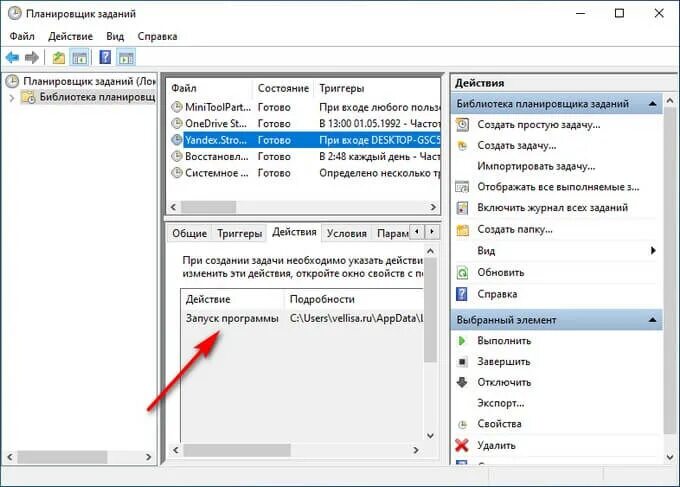Click the Библиотека планировщика folder icon in tree

[x=29, y=97]
